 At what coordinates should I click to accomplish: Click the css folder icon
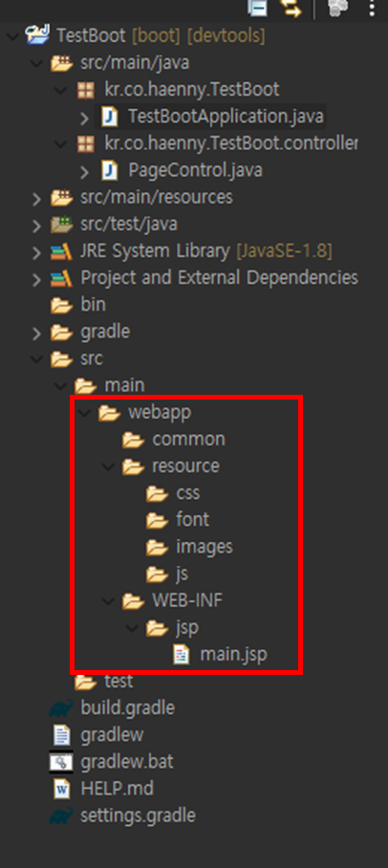[x=157, y=493]
